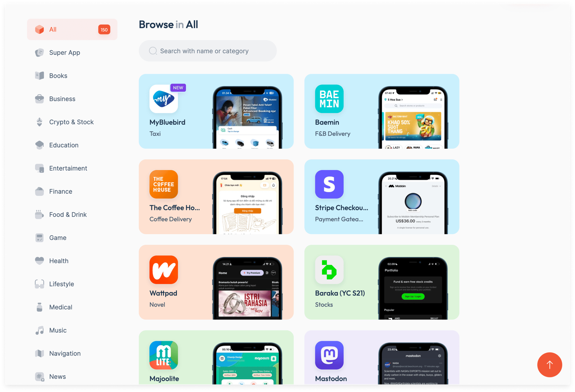Click the NEW badge on MyBluebird
Image resolution: width=575 pixels, height=392 pixels.
pyautogui.click(x=178, y=87)
